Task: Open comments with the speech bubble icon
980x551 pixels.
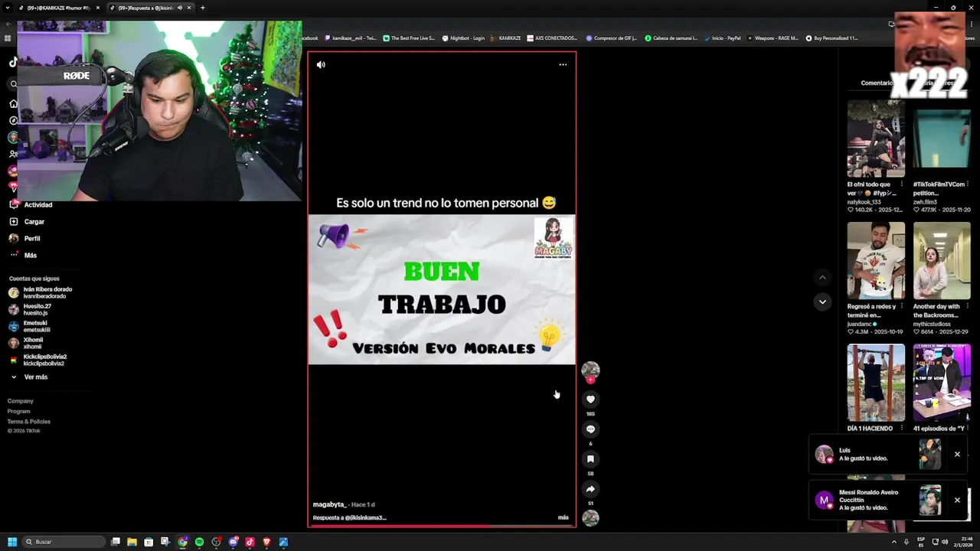Action: [x=590, y=429]
